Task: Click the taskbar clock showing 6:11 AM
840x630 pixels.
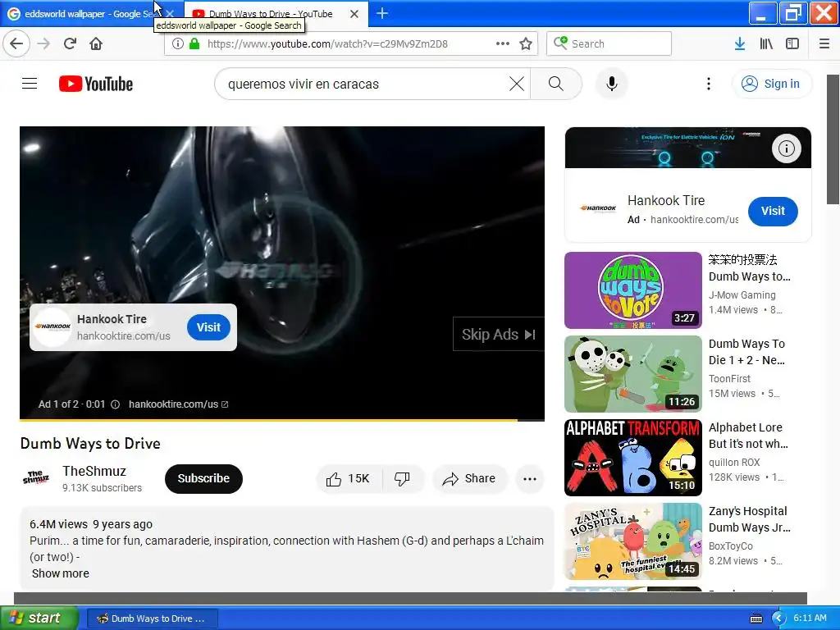Action: 810,618
